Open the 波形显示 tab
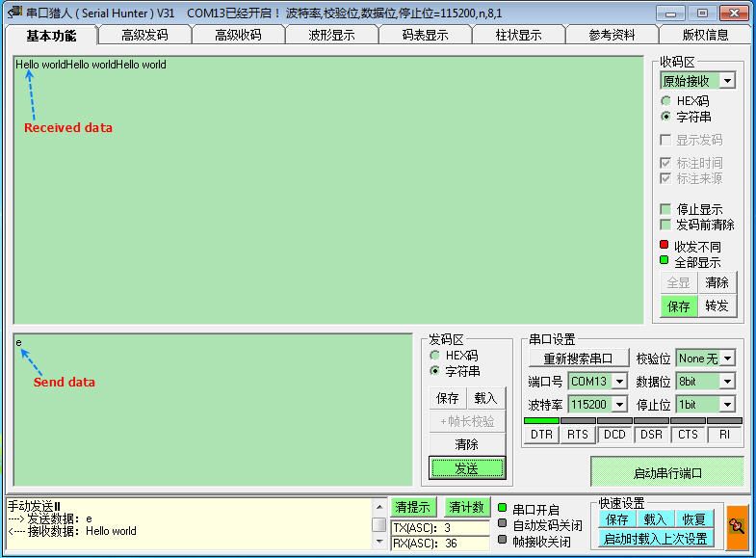756x558 pixels. tap(331, 36)
